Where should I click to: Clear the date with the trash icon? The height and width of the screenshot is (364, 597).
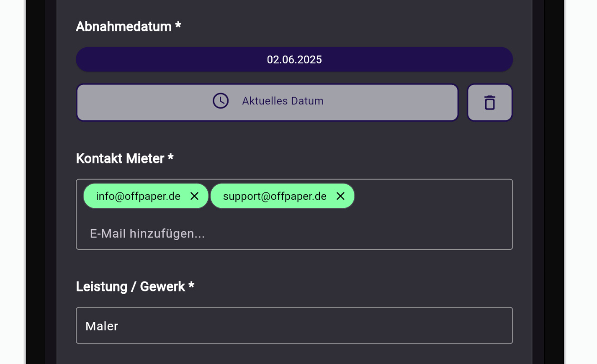489,103
